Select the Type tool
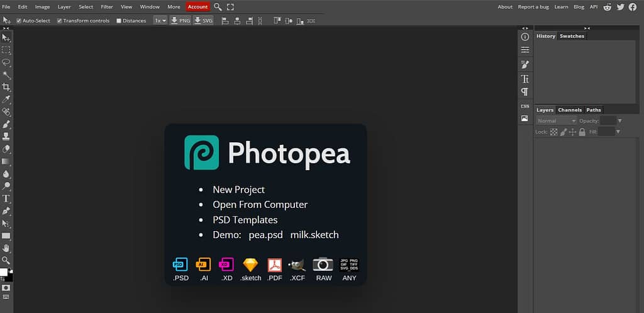The width and height of the screenshot is (644, 313). point(6,198)
